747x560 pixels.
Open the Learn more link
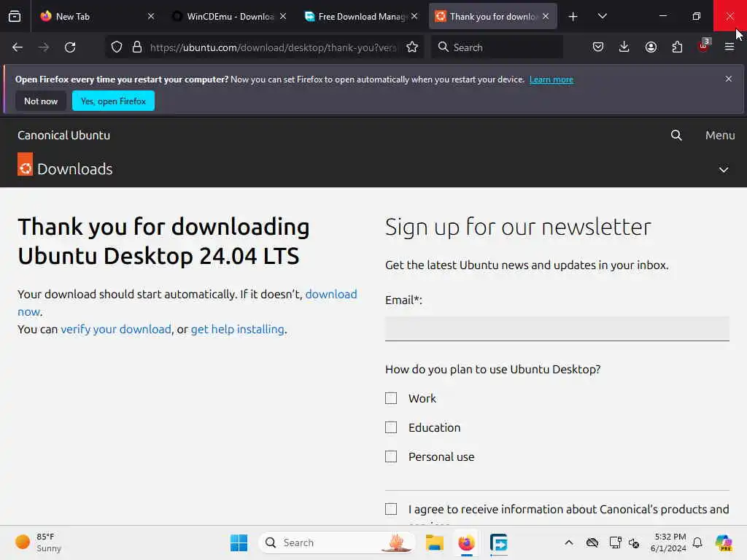[x=551, y=79]
